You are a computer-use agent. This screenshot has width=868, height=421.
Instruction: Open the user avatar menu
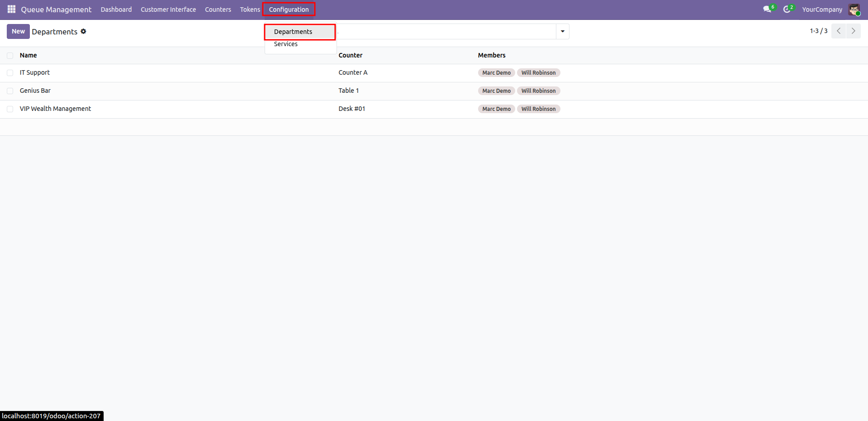point(854,10)
